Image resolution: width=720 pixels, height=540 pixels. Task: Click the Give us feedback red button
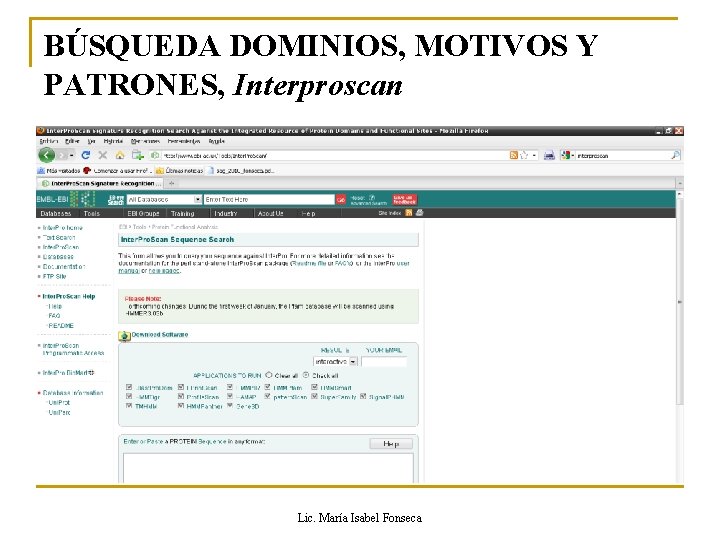click(x=404, y=199)
